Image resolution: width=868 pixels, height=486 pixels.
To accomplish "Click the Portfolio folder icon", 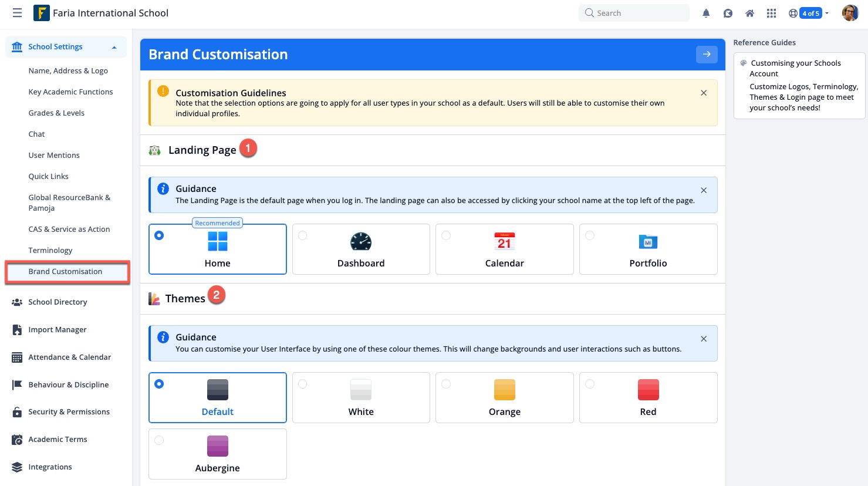I will click(x=648, y=241).
